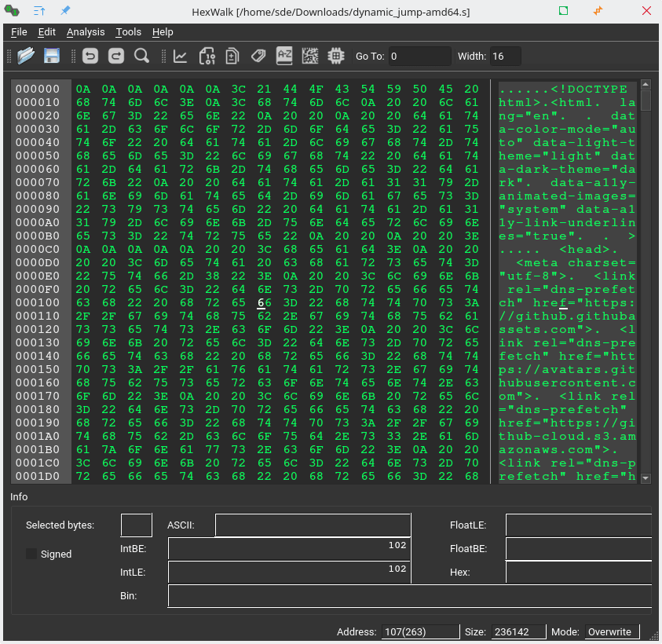Open a file using the folder toolbar icon
The height and width of the screenshot is (644, 662).
pos(25,56)
